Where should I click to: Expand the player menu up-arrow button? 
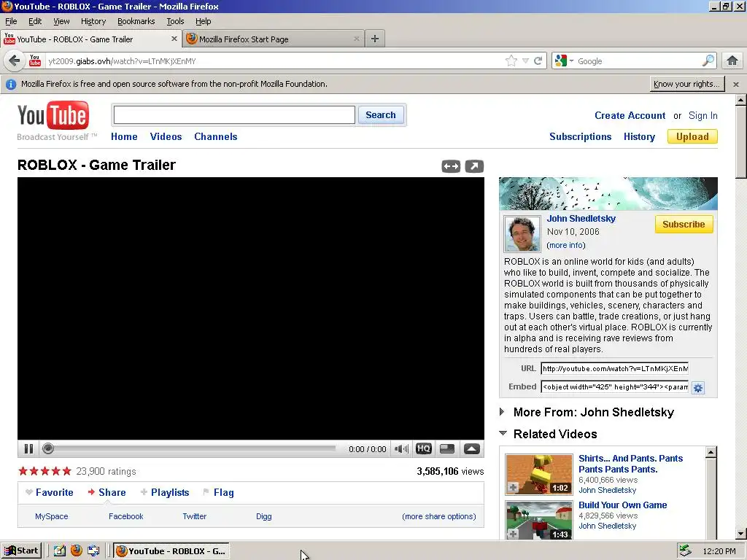pyautogui.click(x=472, y=448)
